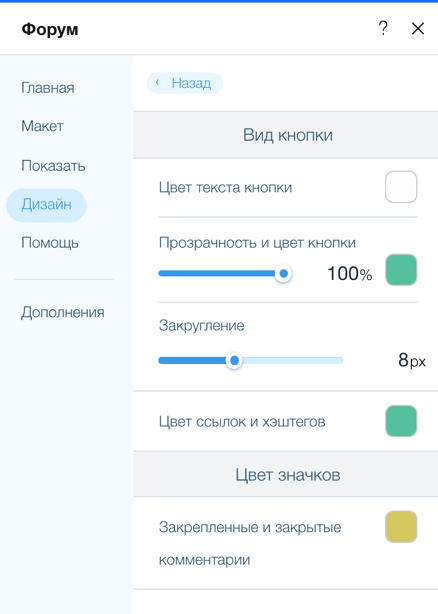Image resolution: width=438 pixels, height=614 pixels.
Task: Open button color green swatch beside 100%
Action: [x=401, y=270]
